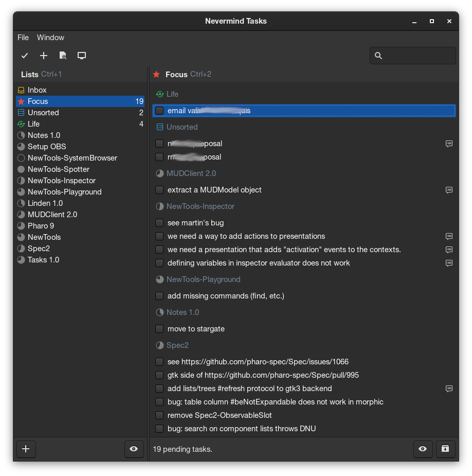Screen dimensions: 472x476
Task: Select the Inbox list
Action: click(x=80, y=90)
